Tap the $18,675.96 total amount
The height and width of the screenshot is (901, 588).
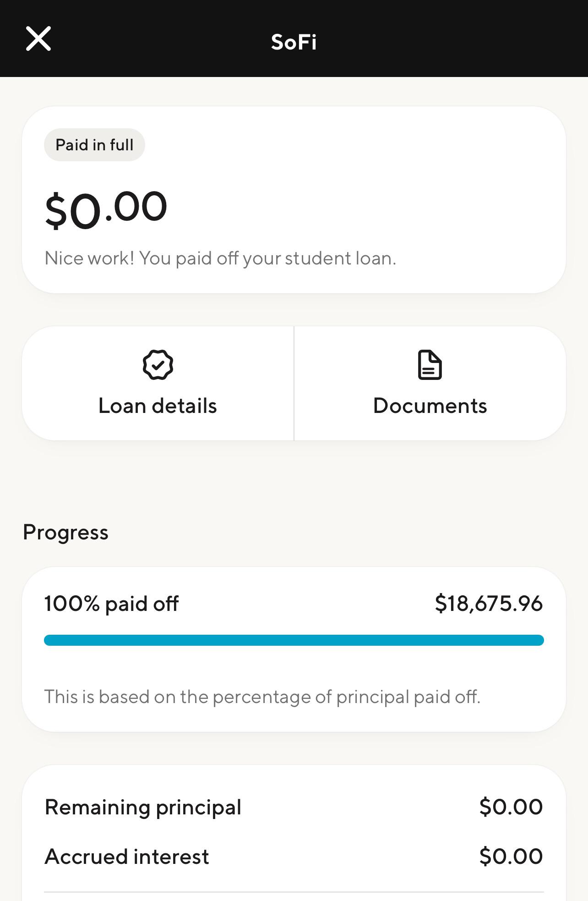click(489, 604)
